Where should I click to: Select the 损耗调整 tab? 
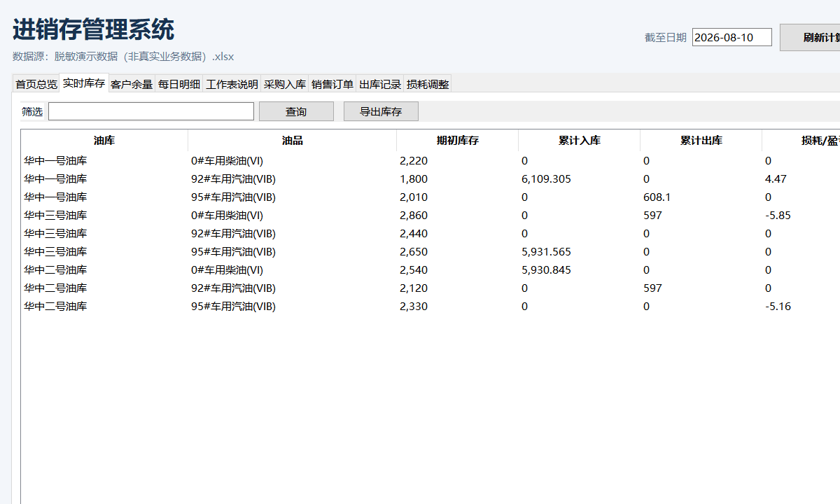(428, 84)
